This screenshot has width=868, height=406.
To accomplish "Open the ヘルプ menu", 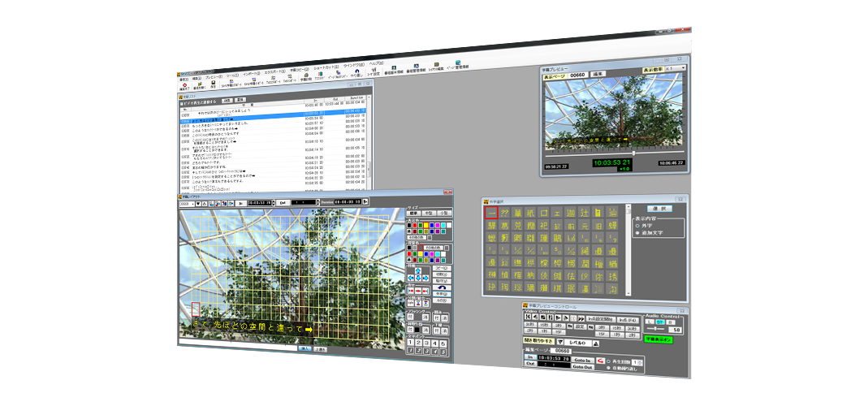I will (377, 63).
